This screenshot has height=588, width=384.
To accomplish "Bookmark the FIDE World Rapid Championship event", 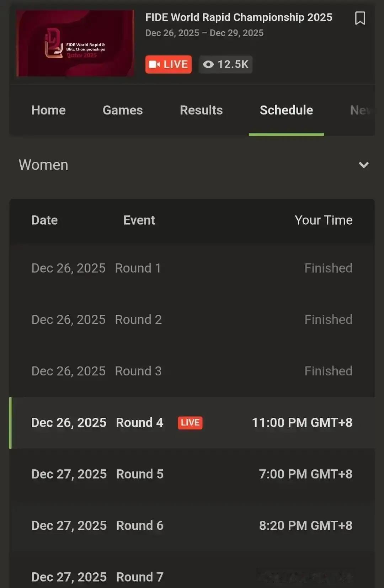I will point(360,18).
